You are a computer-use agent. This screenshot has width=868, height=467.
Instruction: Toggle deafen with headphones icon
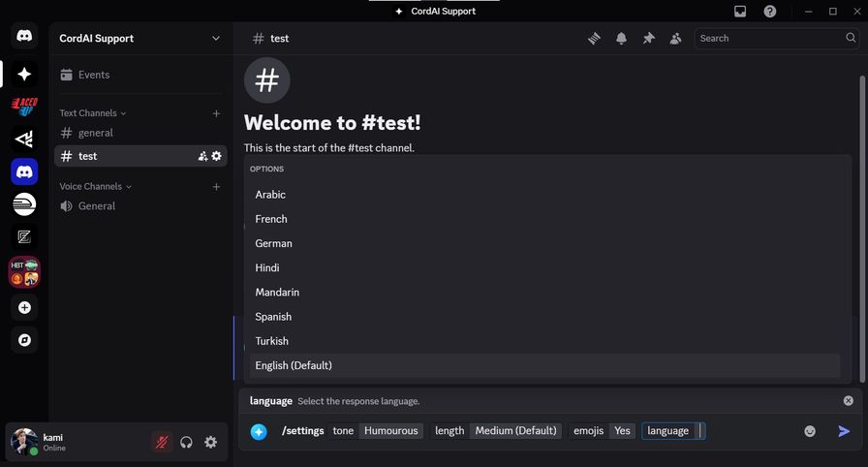click(x=187, y=442)
